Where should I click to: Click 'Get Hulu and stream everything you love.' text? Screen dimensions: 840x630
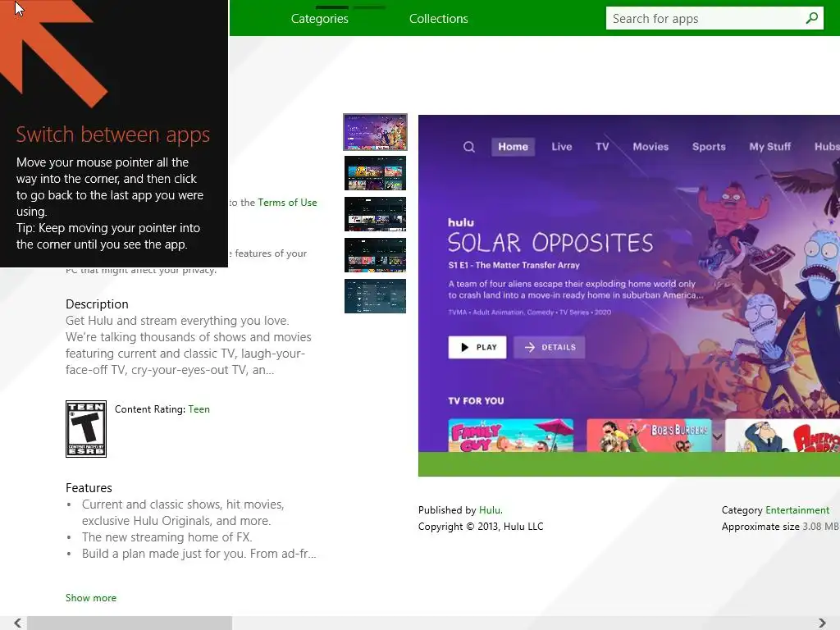point(177,321)
